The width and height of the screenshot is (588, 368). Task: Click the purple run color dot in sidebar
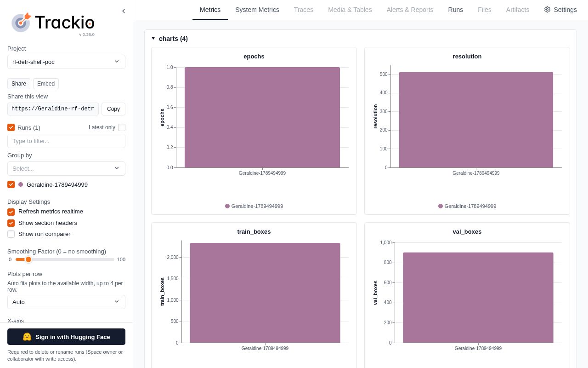pyautogui.click(x=21, y=184)
